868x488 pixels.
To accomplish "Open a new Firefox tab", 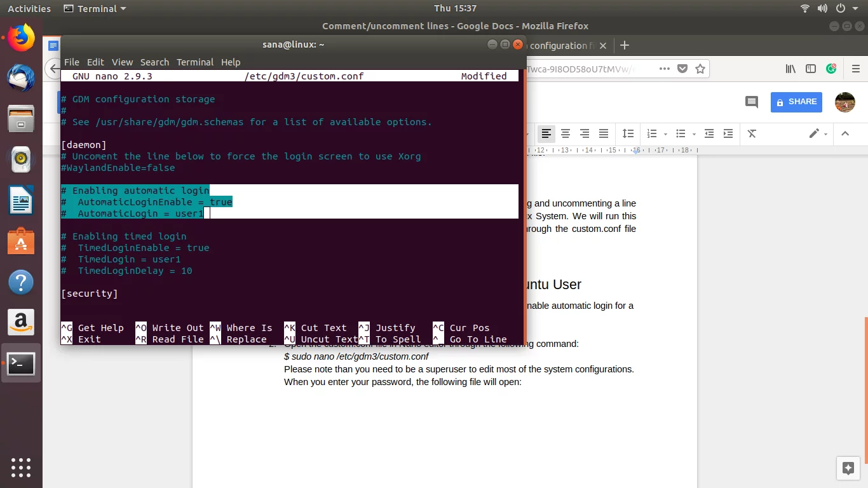I will 625,45.
